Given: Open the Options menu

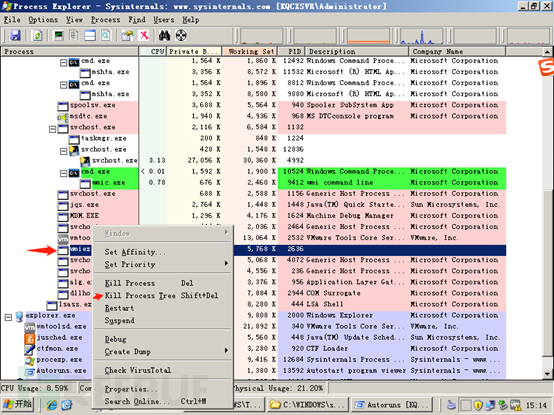Looking at the screenshot, I should 43,20.
